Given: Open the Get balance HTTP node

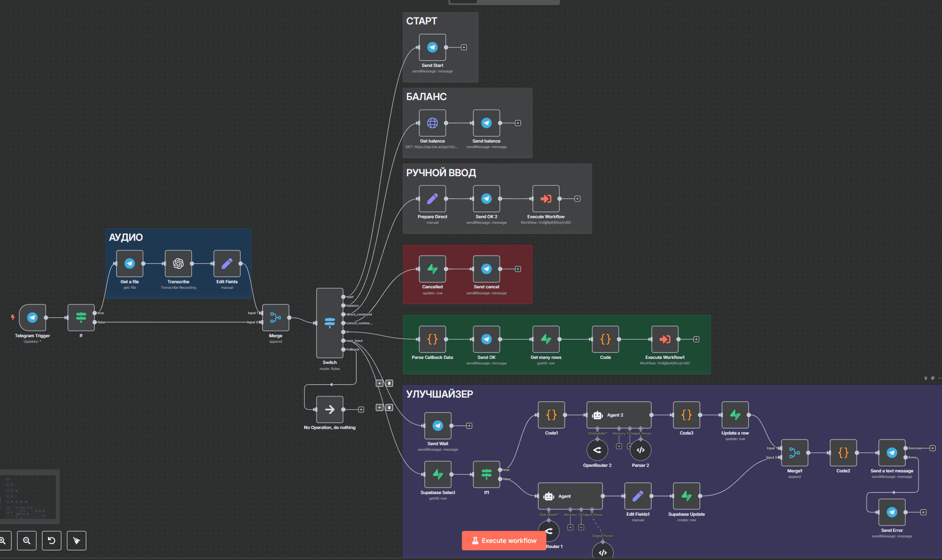Looking at the screenshot, I should pos(432,123).
